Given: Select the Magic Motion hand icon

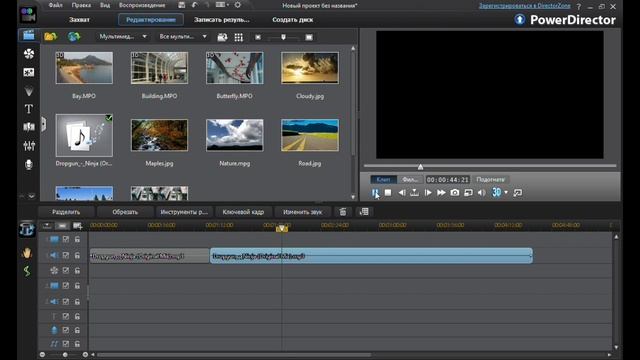Looking at the screenshot, I should 27,253.
